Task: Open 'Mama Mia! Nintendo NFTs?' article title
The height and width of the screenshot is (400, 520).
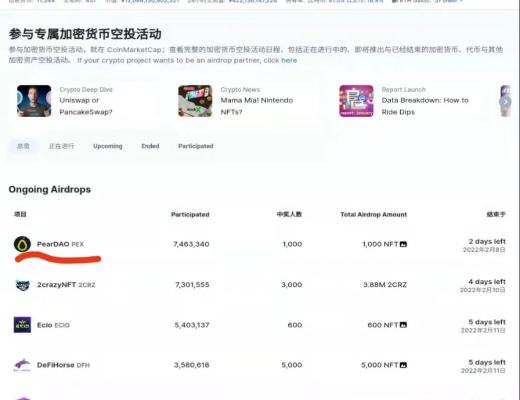Action: coord(257,106)
